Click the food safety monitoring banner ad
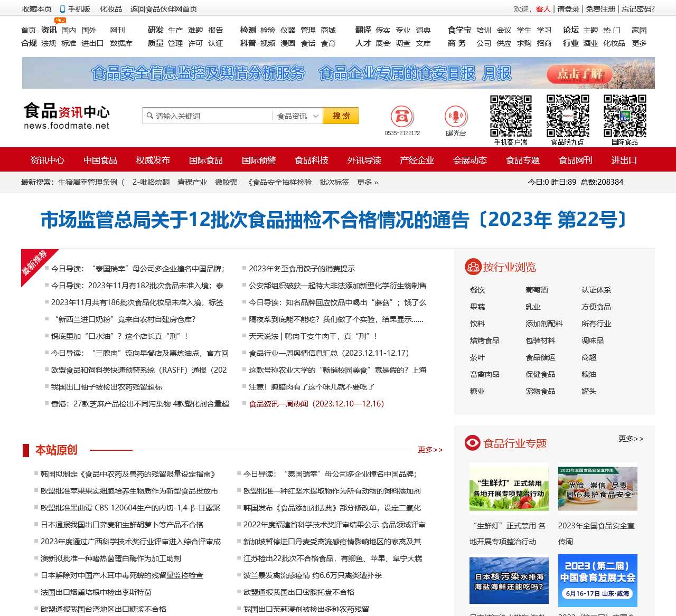676x616 pixels. coord(339,73)
